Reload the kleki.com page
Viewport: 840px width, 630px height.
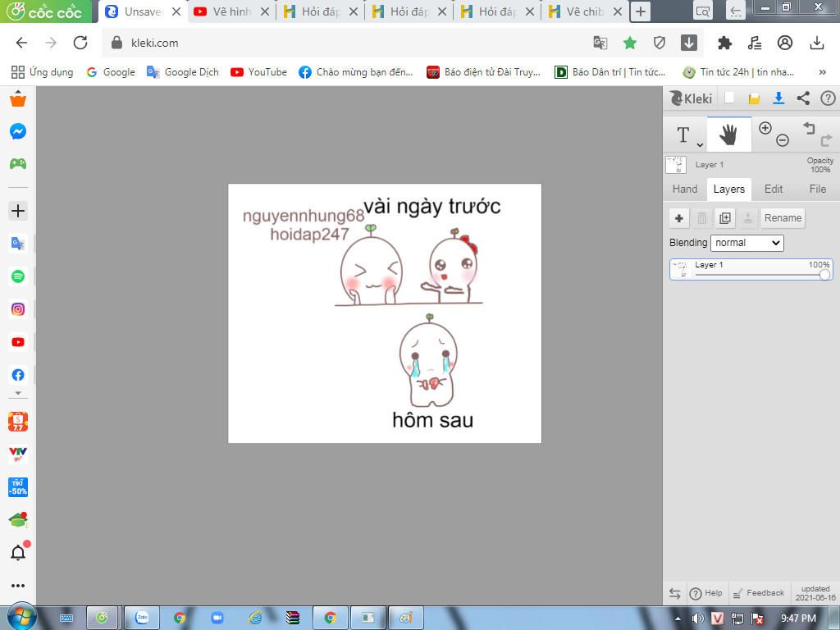tap(80, 43)
